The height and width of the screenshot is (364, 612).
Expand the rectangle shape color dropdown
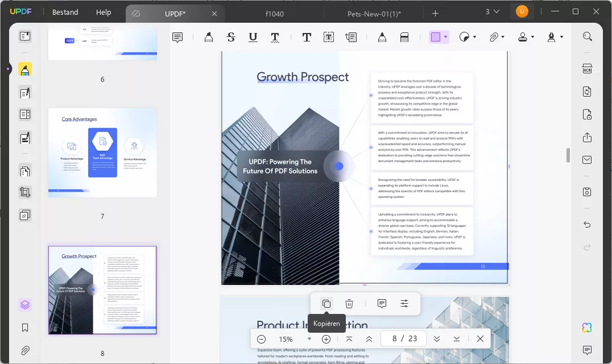click(445, 38)
